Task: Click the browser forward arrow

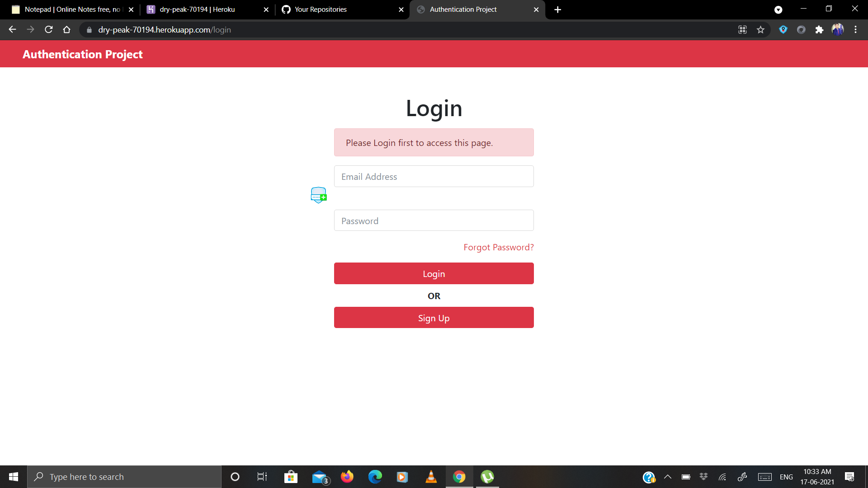Action: (x=30, y=30)
